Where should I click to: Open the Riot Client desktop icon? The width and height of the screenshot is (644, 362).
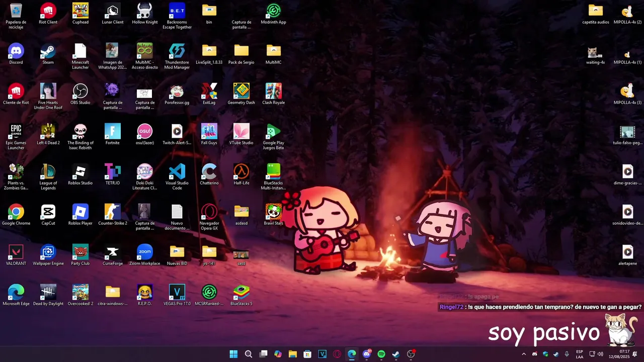pos(48,14)
